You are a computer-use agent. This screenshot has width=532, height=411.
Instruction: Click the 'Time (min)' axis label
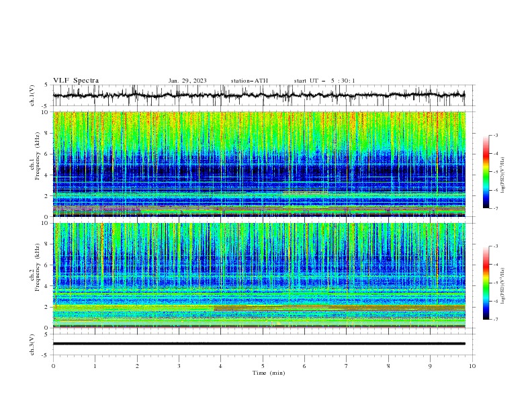point(269,373)
